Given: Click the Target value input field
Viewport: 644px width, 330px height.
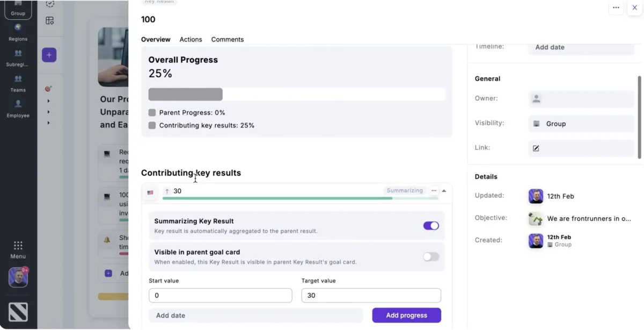Looking at the screenshot, I should click(371, 296).
